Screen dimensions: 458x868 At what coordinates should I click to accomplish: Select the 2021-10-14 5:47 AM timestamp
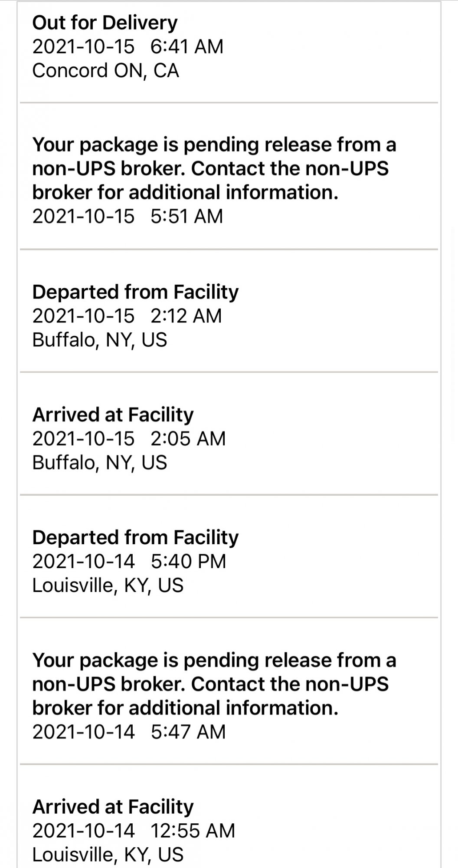coord(129,732)
